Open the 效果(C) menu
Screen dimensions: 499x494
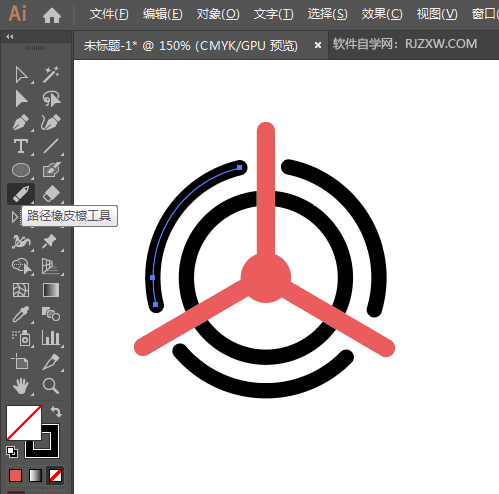click(x=382, y=14)
